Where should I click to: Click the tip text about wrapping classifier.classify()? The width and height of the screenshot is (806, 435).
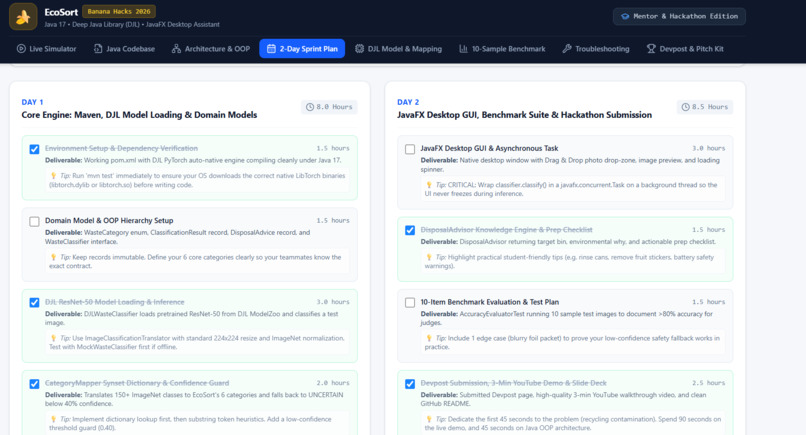(x=571, y=189)
